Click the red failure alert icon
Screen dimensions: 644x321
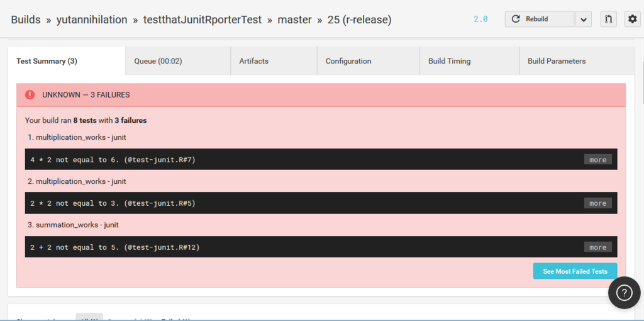click(30, 95)
